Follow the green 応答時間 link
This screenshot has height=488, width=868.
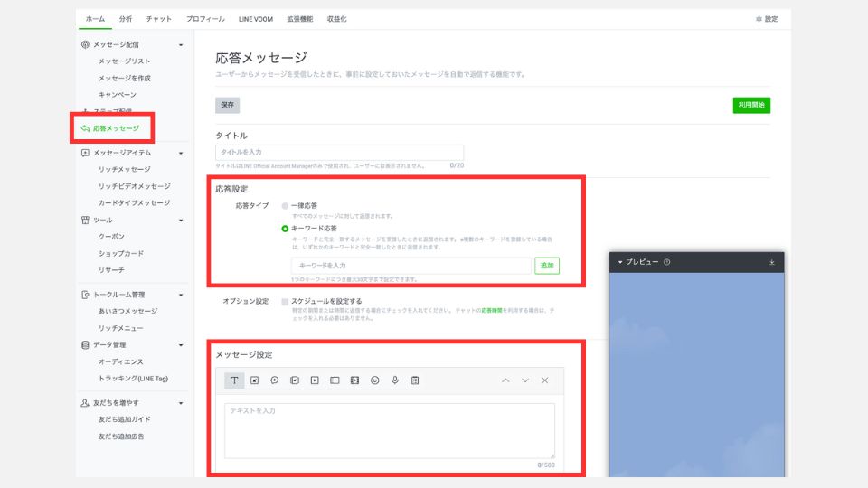click(492, 310)
